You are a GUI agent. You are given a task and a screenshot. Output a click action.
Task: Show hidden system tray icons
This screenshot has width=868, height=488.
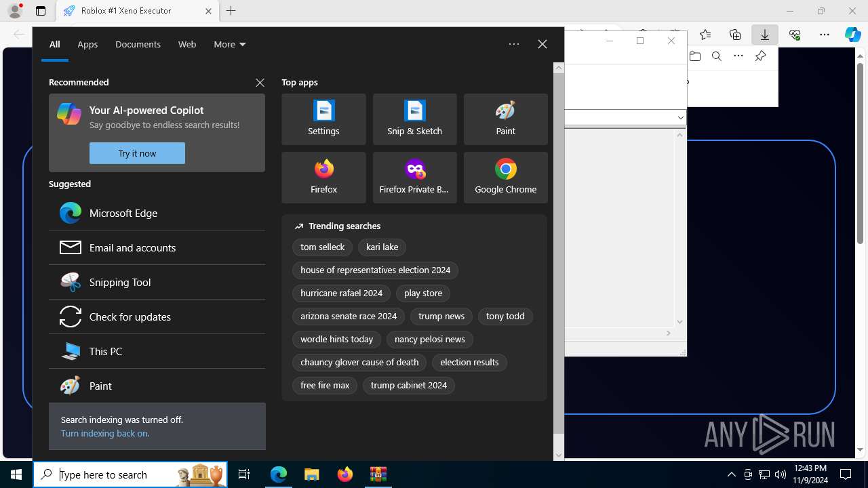click(731, 474)
